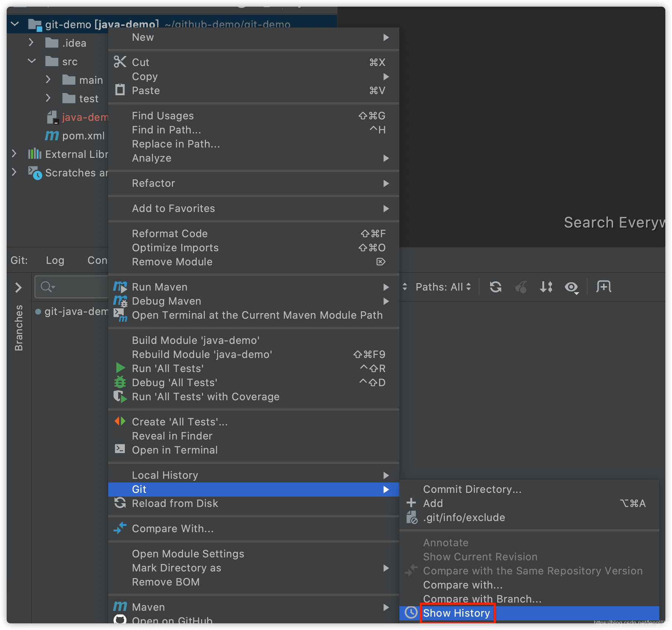Open the Analyze submenu
The width and height of the screenshot is (672, 630).
pos(254,158)
